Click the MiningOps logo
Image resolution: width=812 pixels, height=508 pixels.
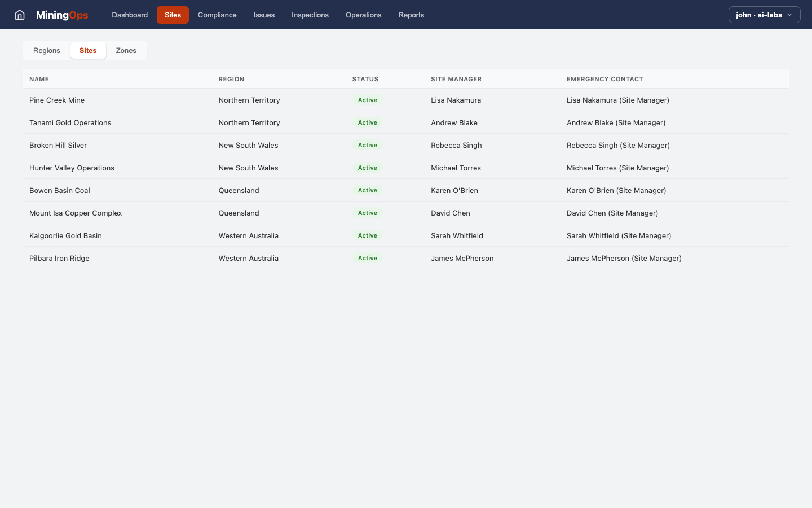coord(62,15)
